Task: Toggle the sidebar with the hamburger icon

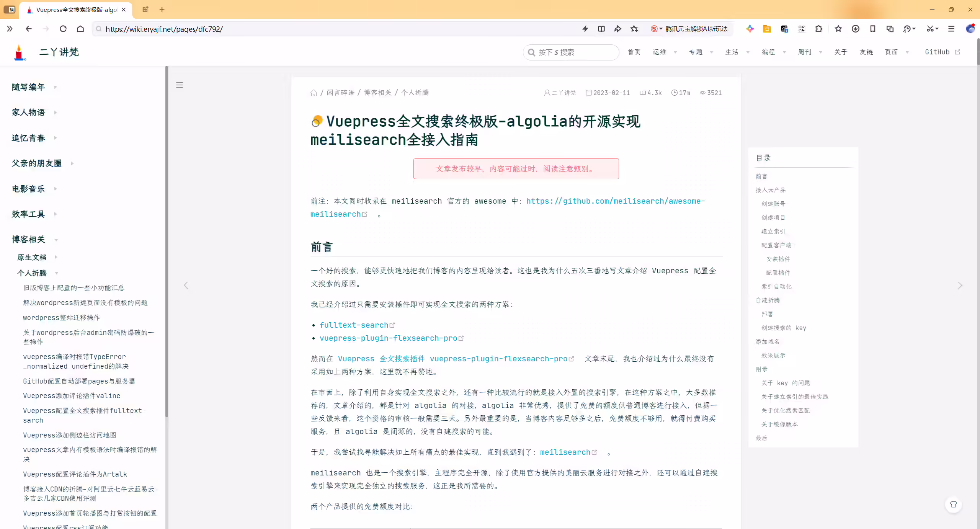Action: (x=180, y=85)
